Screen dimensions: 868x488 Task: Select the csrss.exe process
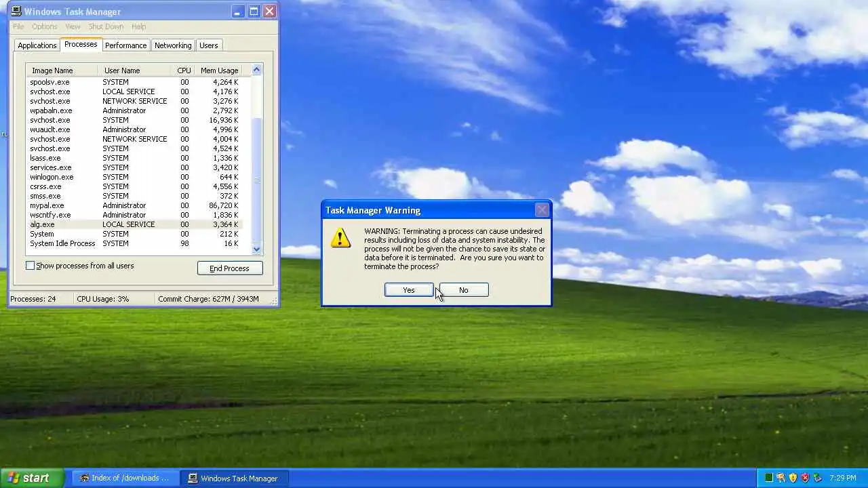(134, 186)
